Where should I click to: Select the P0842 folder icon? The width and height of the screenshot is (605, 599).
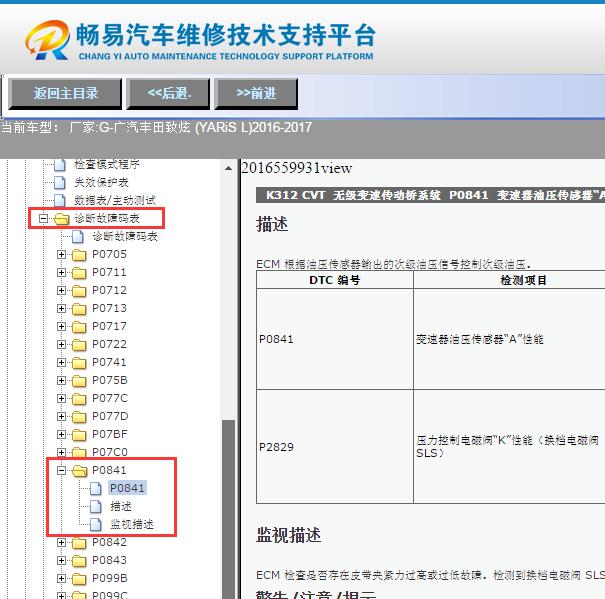point(79,543)
